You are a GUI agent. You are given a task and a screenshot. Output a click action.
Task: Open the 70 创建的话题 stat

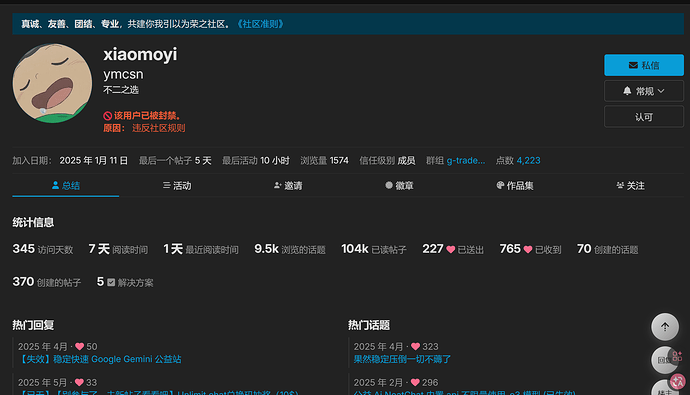[607, 249]
